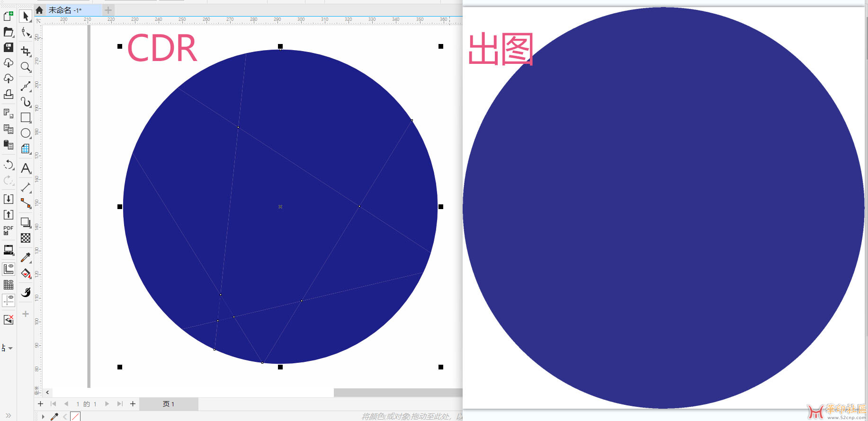Toggle show rulers icon

pos(9,269)
